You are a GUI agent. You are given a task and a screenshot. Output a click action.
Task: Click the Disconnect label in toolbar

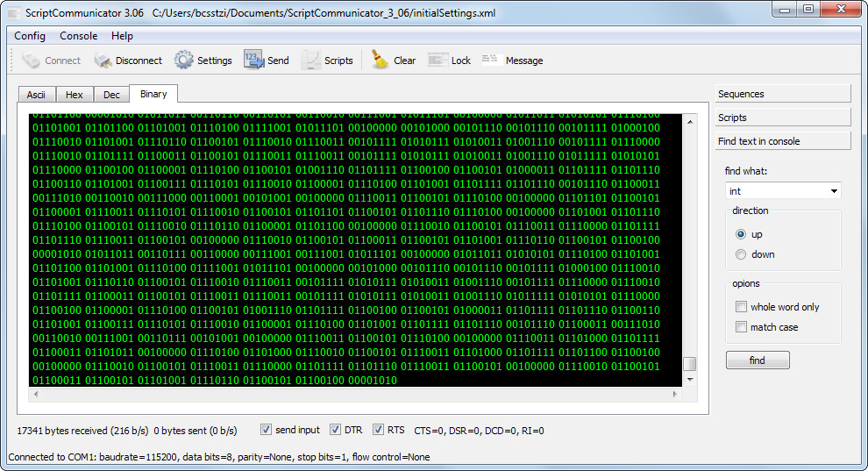(139, 61)
